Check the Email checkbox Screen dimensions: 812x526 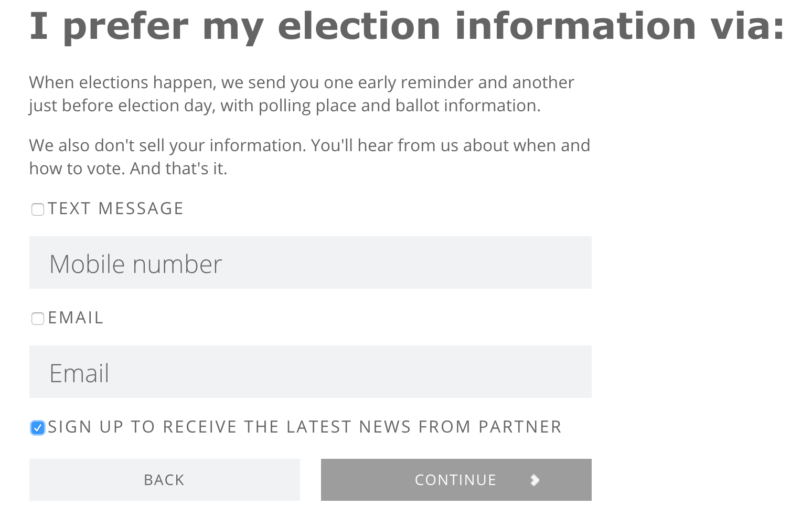coord(38,319)
